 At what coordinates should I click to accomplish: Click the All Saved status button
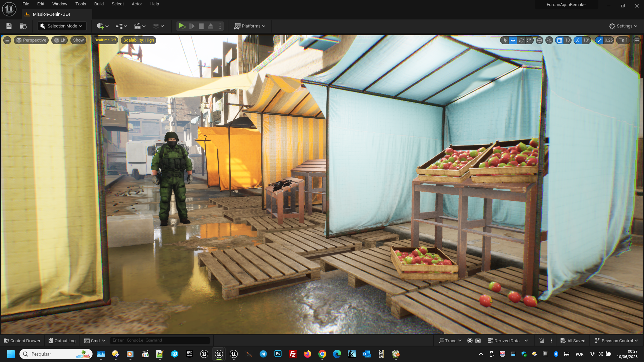(x=573, y=341)
